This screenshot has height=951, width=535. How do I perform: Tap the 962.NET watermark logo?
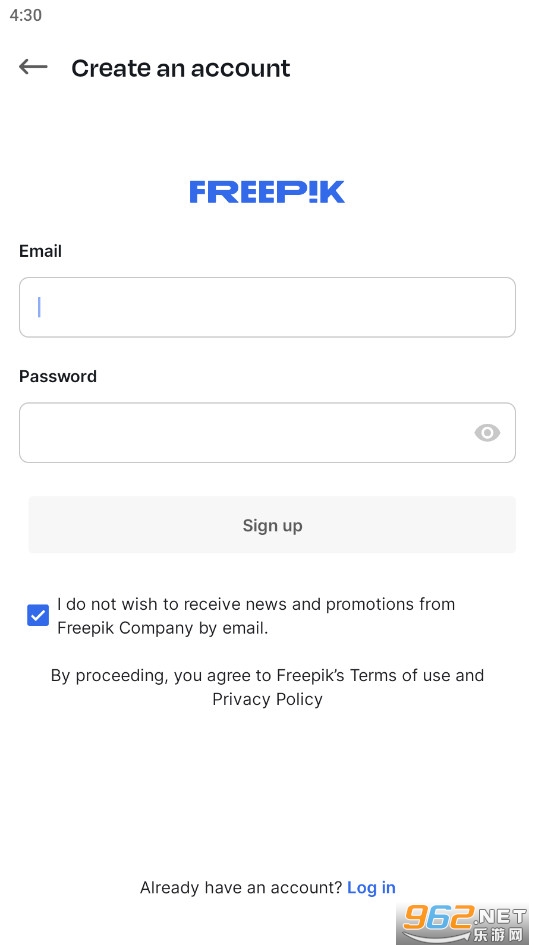click(465, 924)
